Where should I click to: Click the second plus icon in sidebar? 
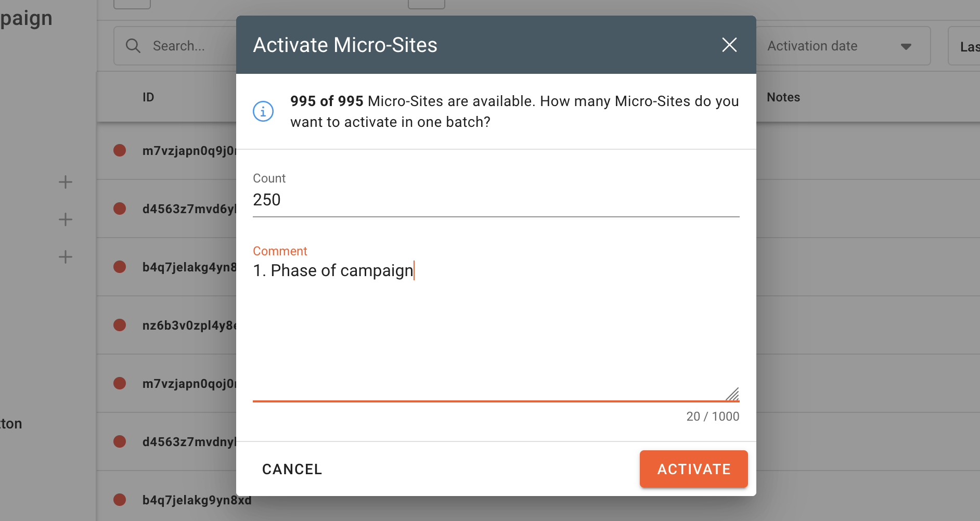(66, 219)
